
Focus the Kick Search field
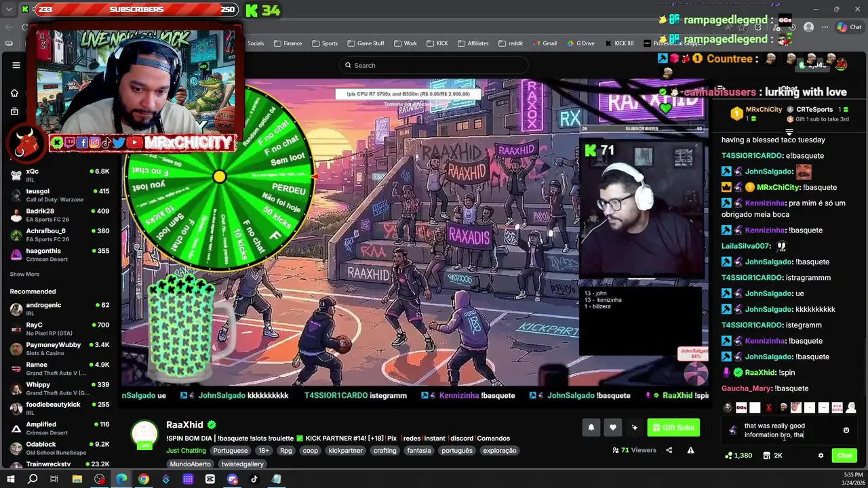pos(434,65)
